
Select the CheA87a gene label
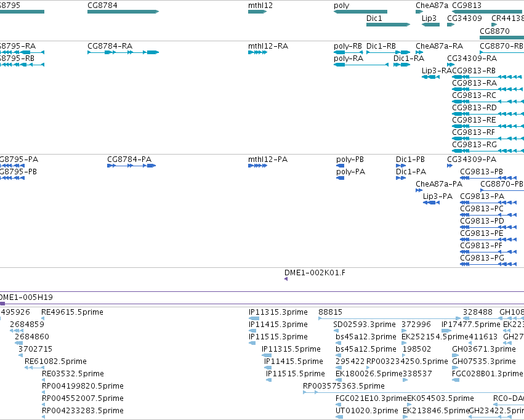pos(432,6)
